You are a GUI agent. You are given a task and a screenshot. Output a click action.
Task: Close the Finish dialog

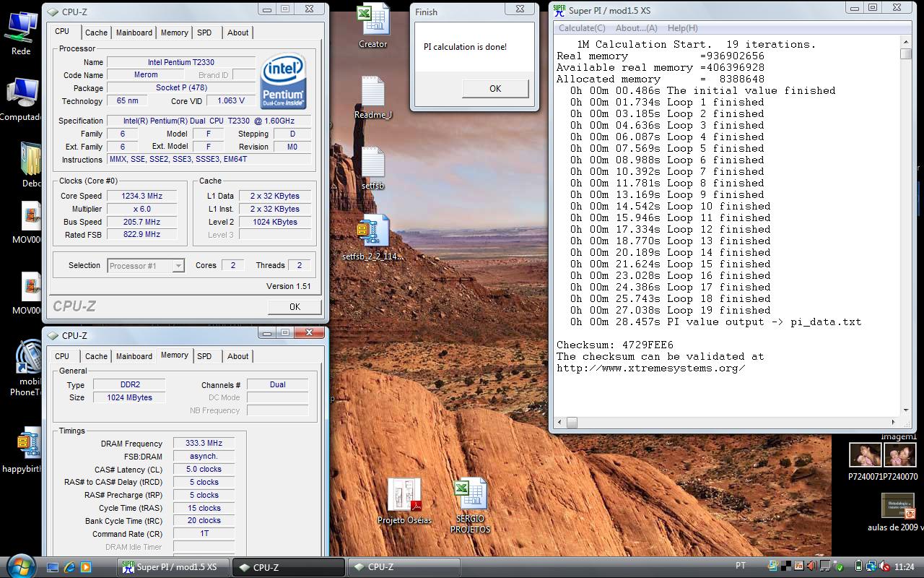point(520,9)
